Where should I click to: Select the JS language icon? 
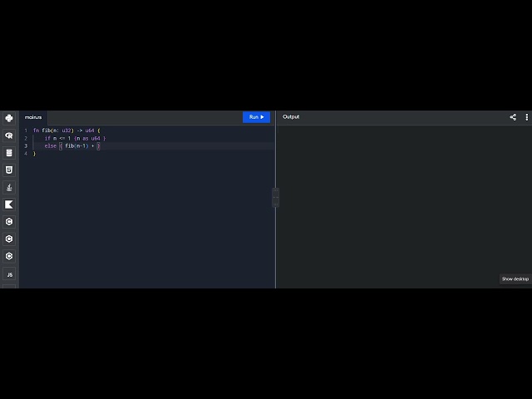pyautogui.click(x=9, y=274)
